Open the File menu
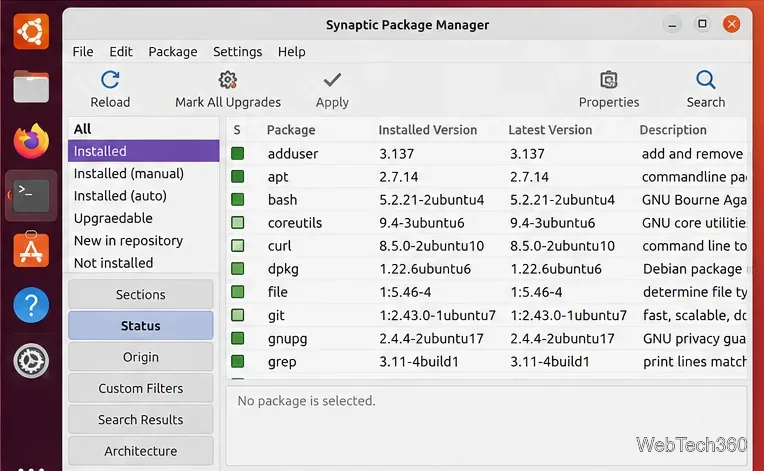The width and height of the screenshot is (764, 471). [x=83, y=52]
